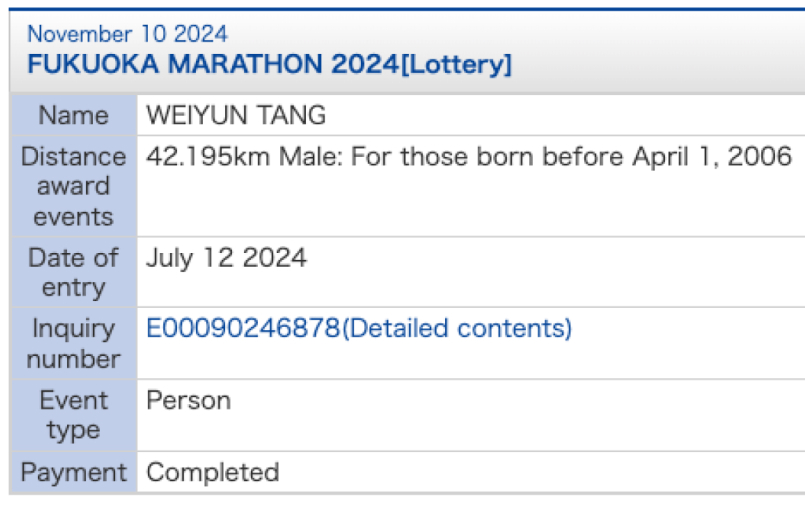Click the Completed payment status

(212, 472)
